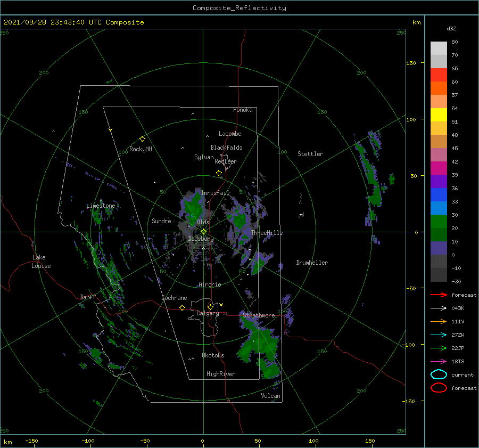Select the bright green swatch between 30 and 20

[439, 222]
